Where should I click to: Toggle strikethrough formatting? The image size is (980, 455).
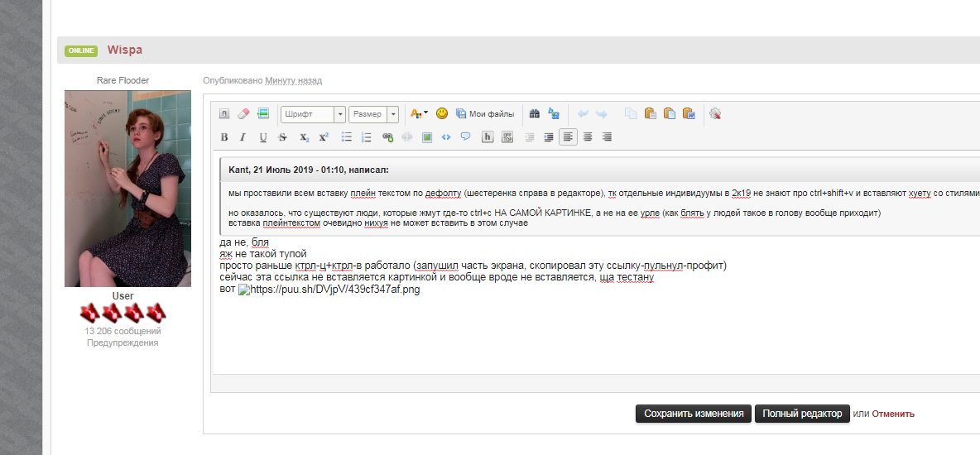(x=282, y=136)
